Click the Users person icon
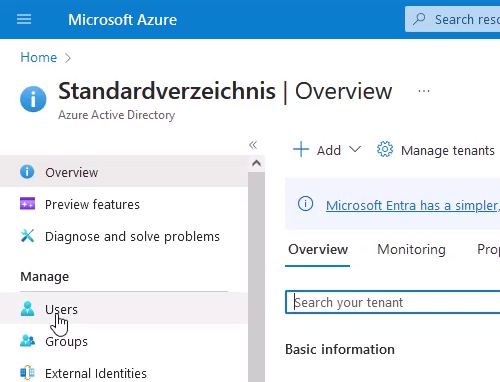500x382 pixels. [27, 308]
